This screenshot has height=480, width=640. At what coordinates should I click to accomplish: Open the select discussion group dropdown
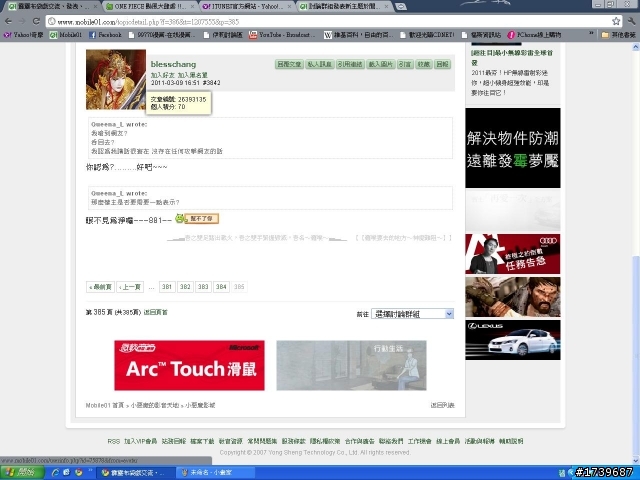point(412,314)
